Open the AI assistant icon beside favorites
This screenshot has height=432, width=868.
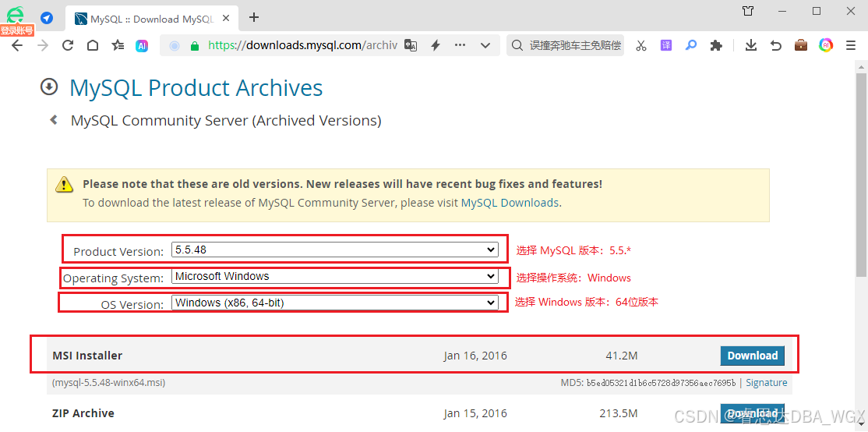[143, 46]
